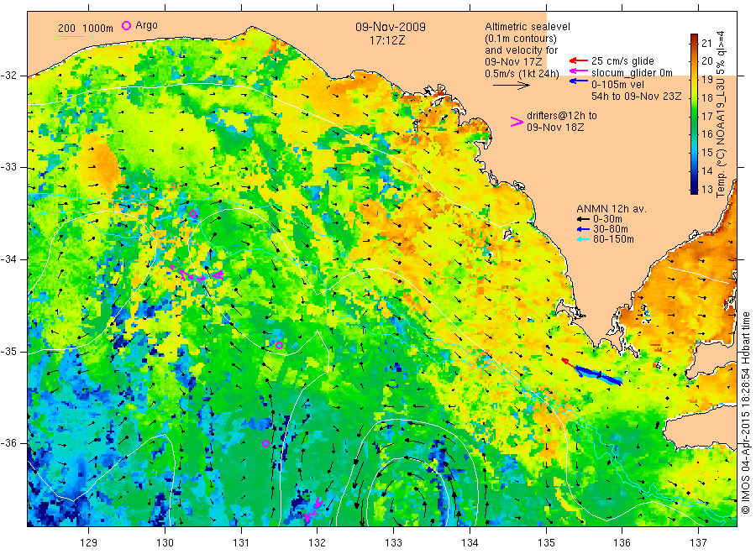Click the '129' longitude axis label
Viewport: 756px width, 554px height.
click(x=89, y=542)
